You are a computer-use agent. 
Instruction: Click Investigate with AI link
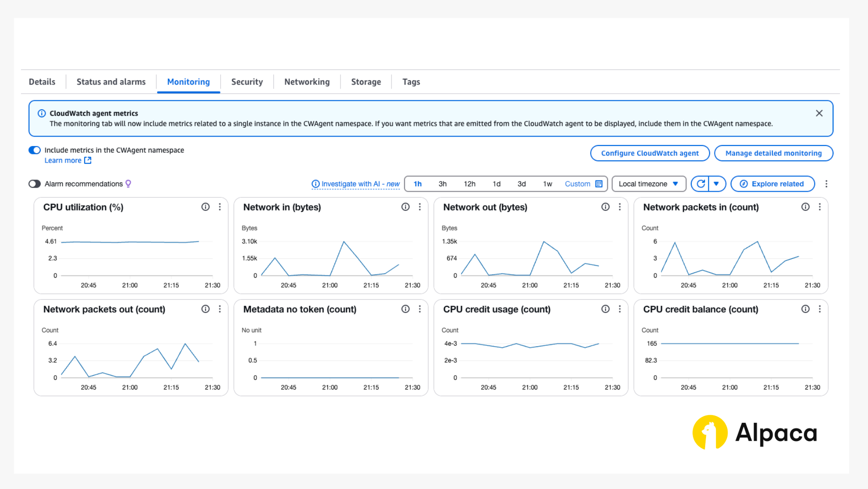(x=356, y=184)
